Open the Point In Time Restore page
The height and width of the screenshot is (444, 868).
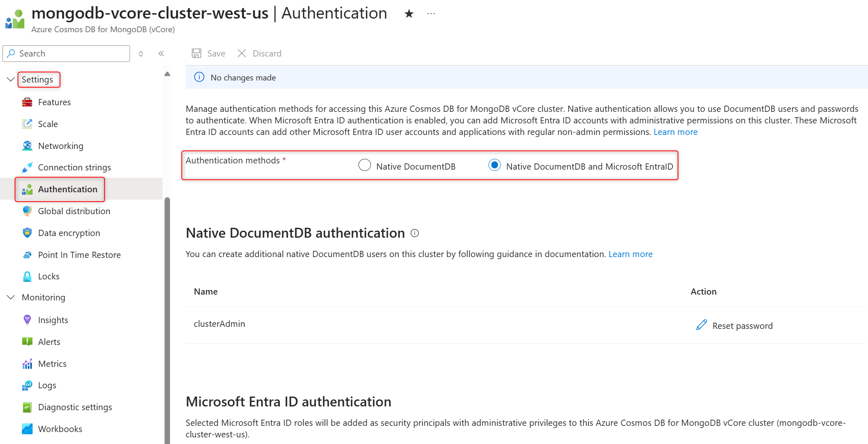click(79, 255)
